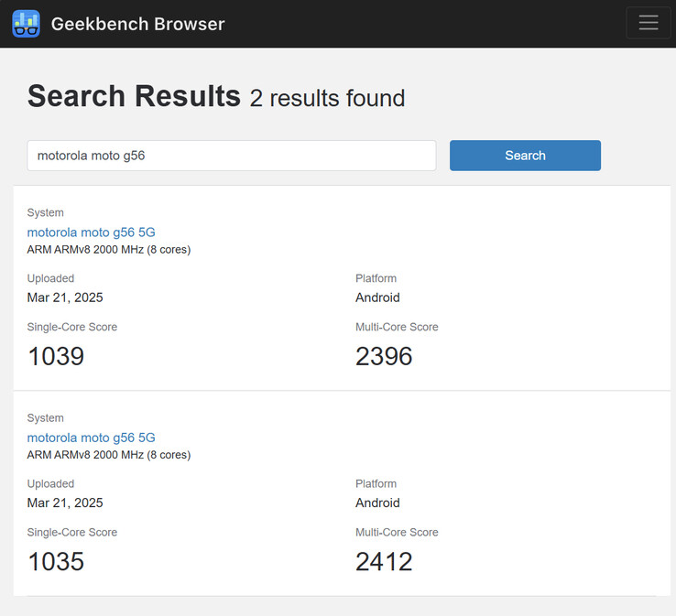Viewport: 676px width, 616px height.
Task: Select the first result's Mar 21, 2025 date
Action: [x=65, y=297]
